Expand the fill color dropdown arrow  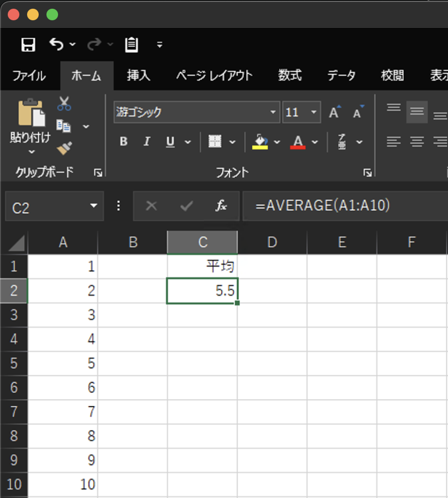[277, 142]
